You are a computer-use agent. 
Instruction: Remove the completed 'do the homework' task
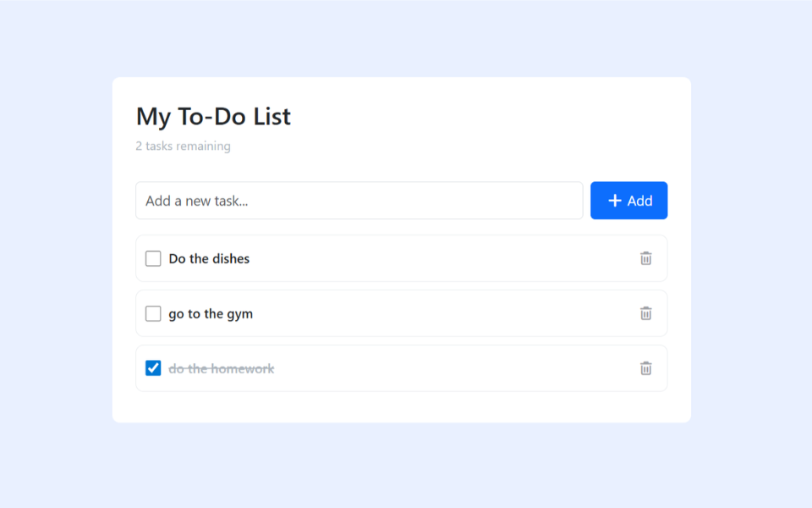(645, 368)
